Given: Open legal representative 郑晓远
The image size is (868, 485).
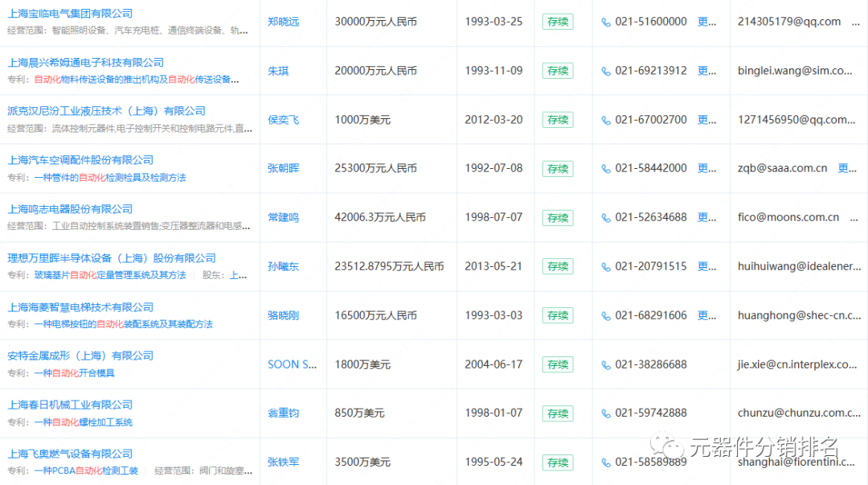Looking at the screenshot, I should coord(284,22).
